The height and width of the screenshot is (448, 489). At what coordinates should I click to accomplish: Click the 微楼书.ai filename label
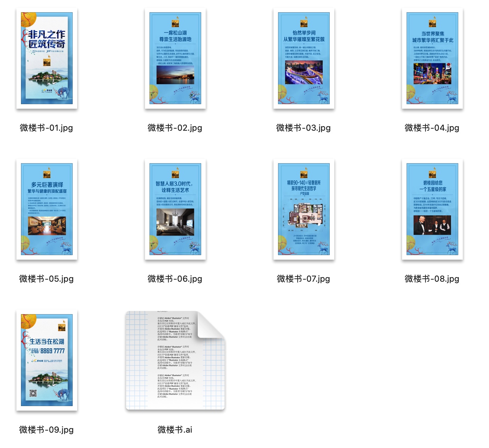(175, 430)
